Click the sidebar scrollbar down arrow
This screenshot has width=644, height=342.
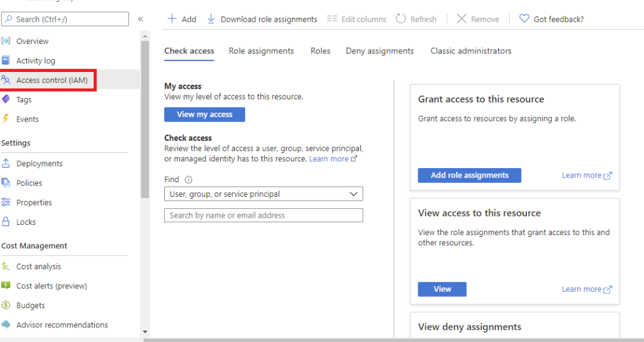(x=144, y=331)
